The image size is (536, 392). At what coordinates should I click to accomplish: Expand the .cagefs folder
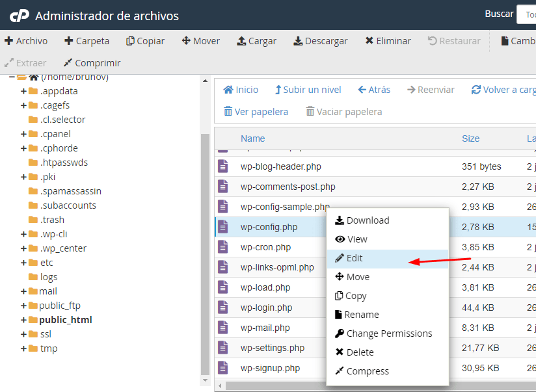pos(23,105)
